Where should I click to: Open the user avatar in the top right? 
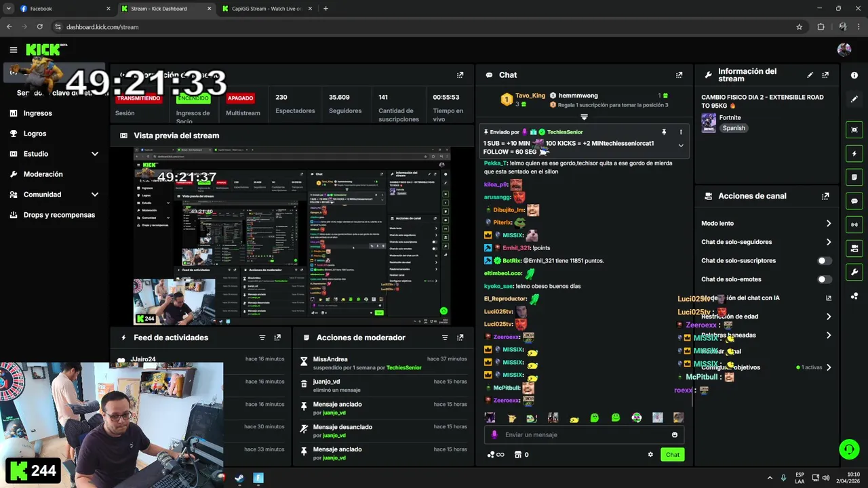click(x=844, y=49)
